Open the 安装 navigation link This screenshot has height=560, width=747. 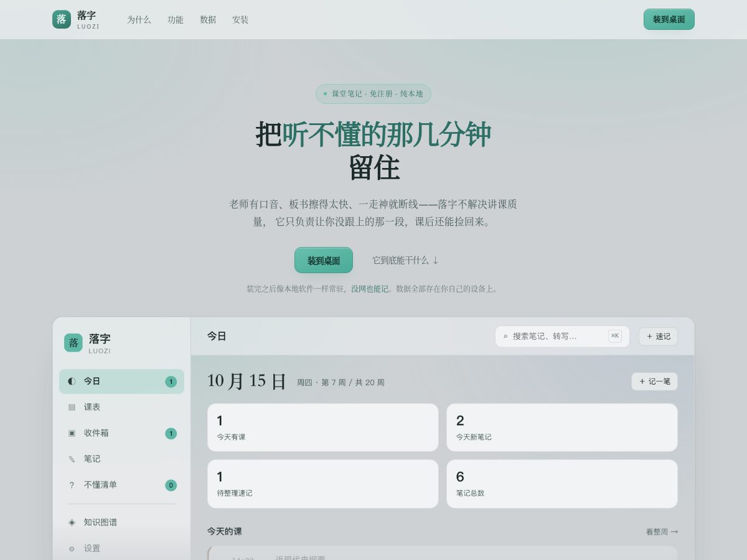pyautogui.click(x=240, y=20)
